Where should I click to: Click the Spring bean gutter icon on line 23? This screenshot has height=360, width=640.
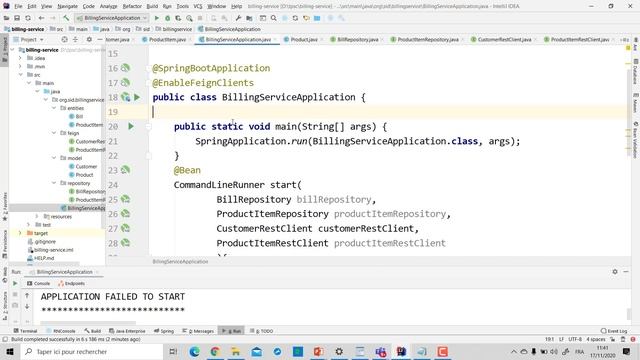(125, 170)
